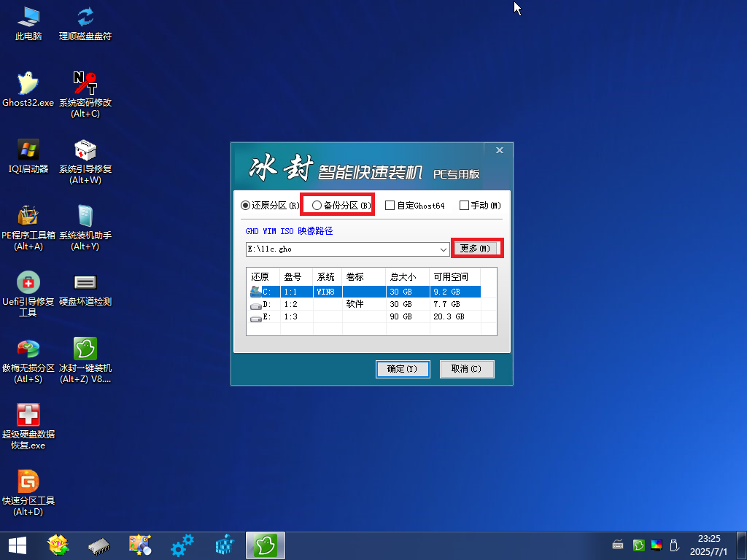The height and width of the screenshot is (560, 747).
Task: Open the star badge taskbar icon
Action: (x=58, y=545)
